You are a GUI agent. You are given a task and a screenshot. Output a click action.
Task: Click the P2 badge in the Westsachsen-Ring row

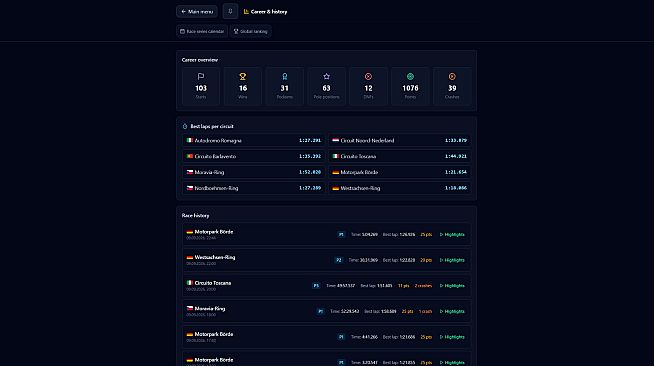(x=339, y=260)
